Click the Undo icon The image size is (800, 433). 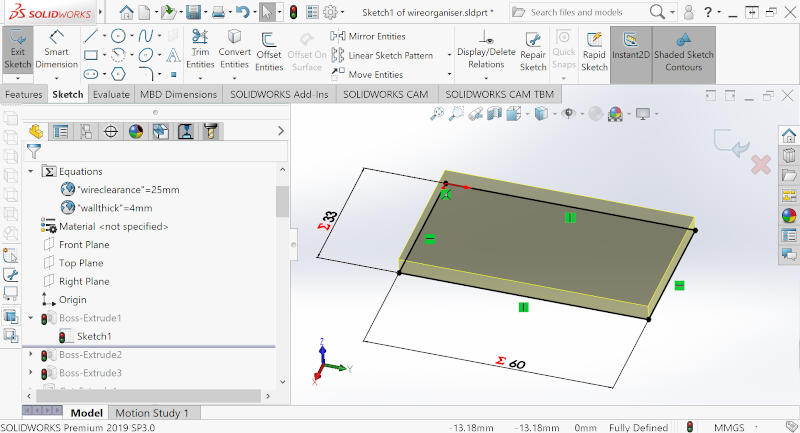[x=242, y=12]
